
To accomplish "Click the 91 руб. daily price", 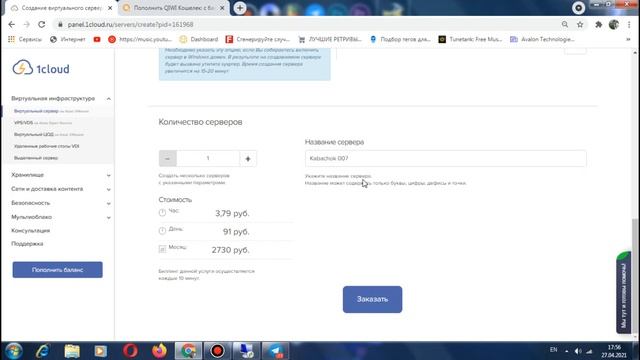I will coord(236,231).
